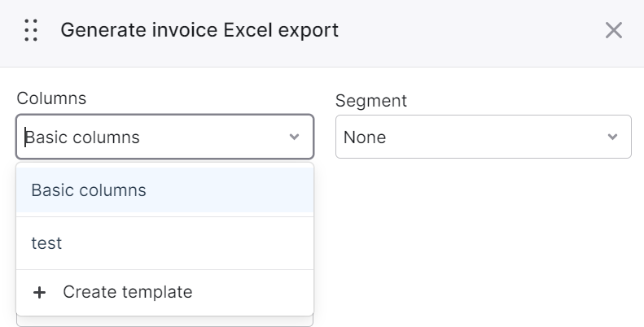The image size is (644, 327).
Task: Click the partially hidden field below the list
Action: (164, 321)
